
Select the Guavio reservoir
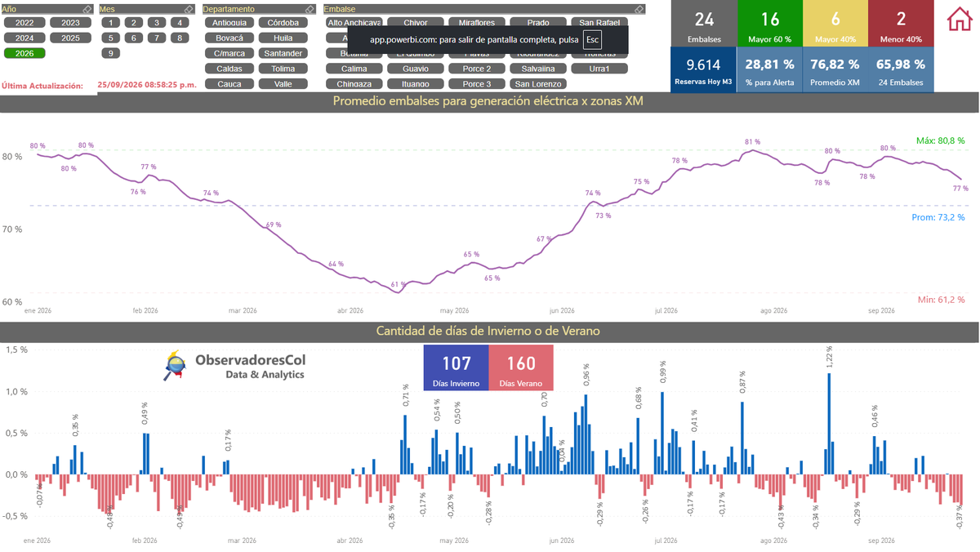[415, 69]
